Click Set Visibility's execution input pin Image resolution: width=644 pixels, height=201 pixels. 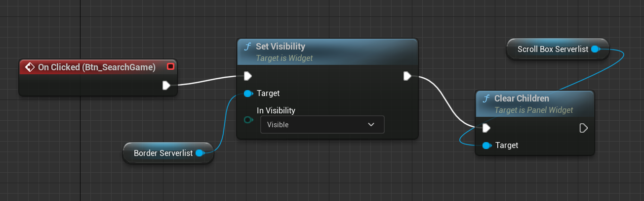pyautogui.click(x=248, y=76)
